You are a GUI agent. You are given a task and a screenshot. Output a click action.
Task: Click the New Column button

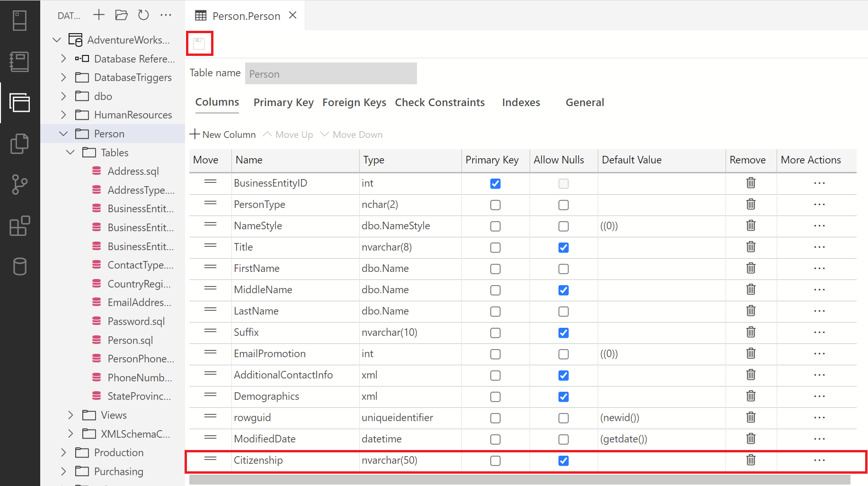[222, 134]
